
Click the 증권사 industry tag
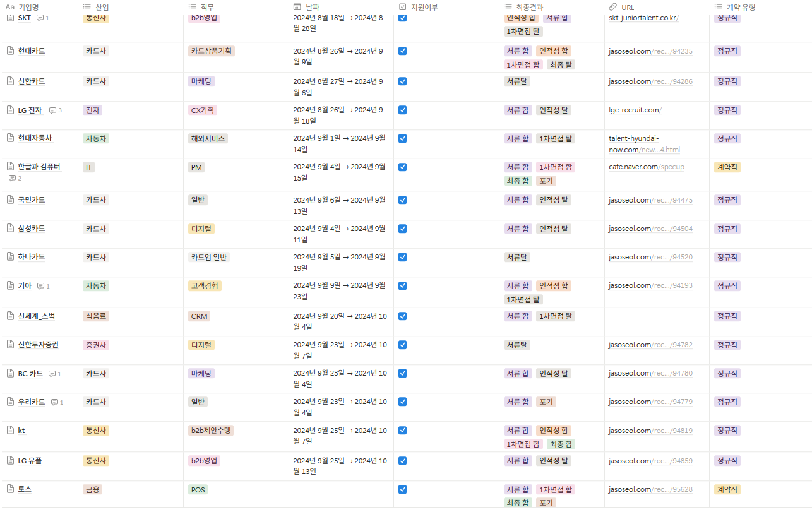[x=96, y=345]
